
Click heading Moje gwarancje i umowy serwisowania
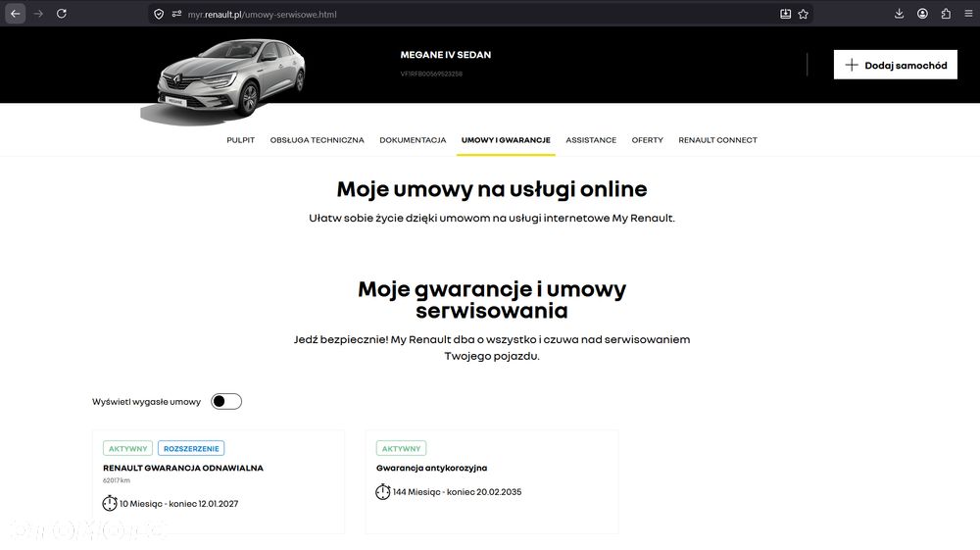(x=492, y=299)
